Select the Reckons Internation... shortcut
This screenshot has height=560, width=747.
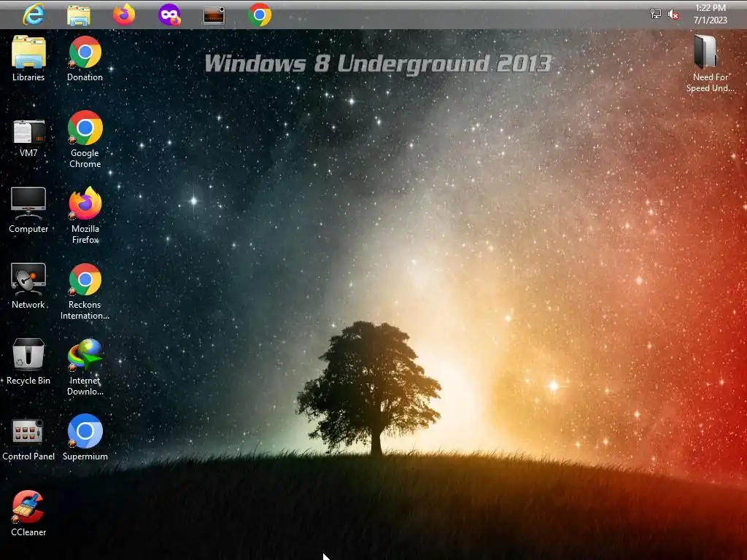point(85,291)
